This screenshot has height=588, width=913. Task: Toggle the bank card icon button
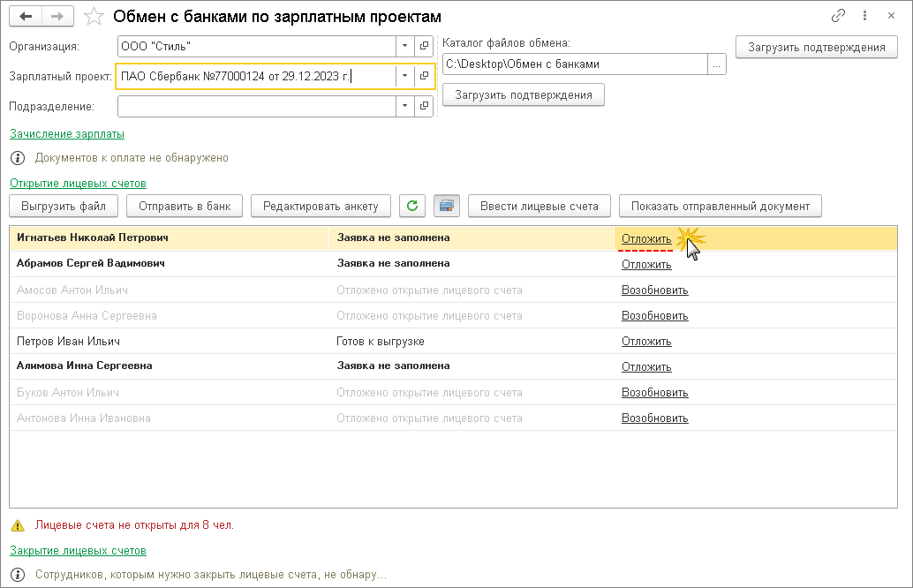click(446, 206)
